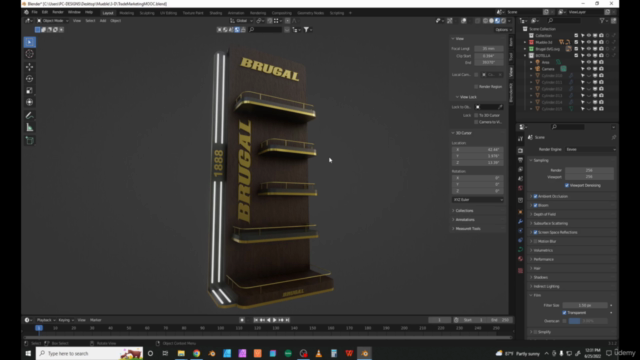Choose the Scale tool
The height and width of the screenshot is (360, 640).
[29, 91]
